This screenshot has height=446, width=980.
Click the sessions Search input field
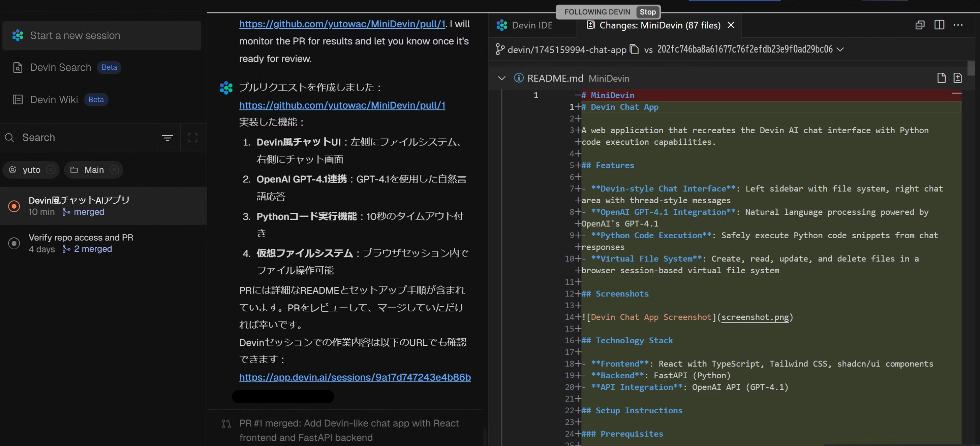coord(85,137)
